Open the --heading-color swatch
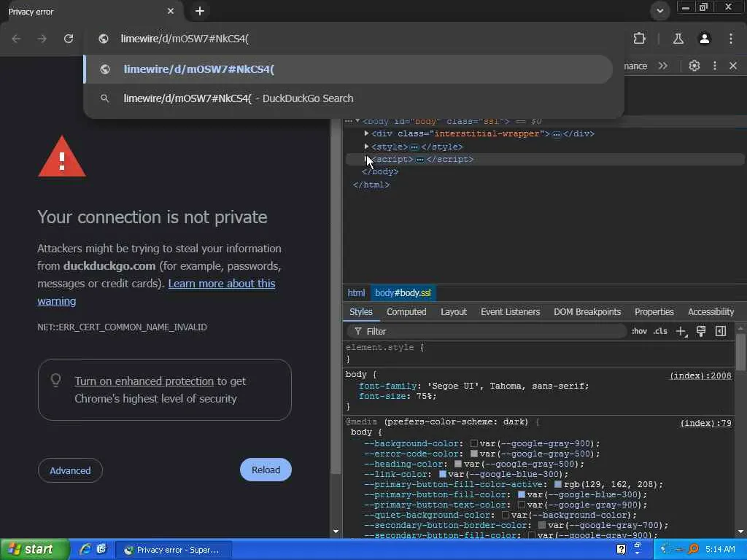The width and height of the screenshot is (747, 560). pyautogui.click(x=458, y=464)
